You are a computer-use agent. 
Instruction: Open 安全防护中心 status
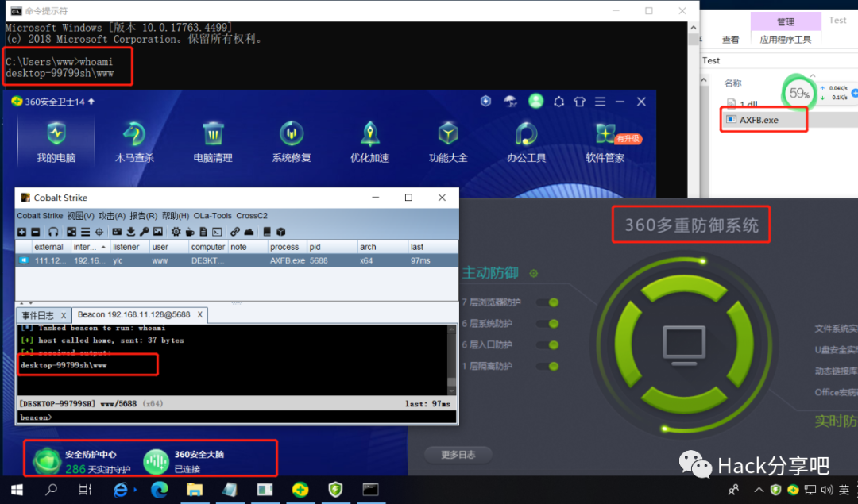tap(82, 461)
